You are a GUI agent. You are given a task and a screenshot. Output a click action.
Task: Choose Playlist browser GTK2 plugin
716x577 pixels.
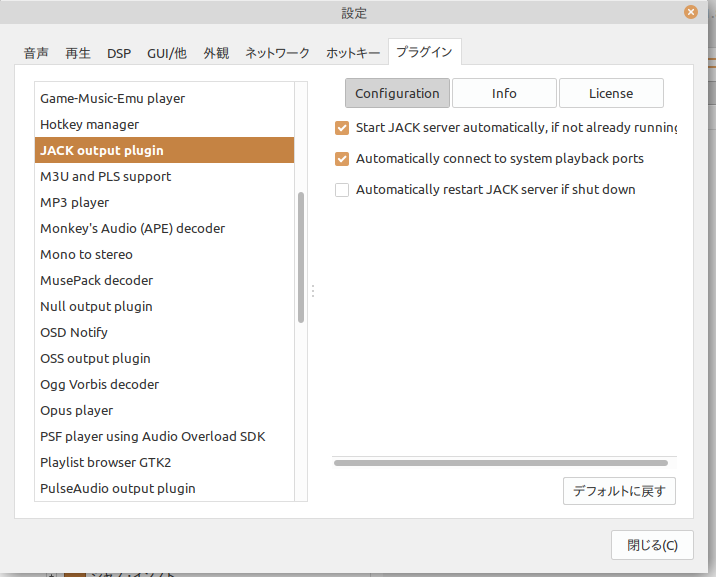(x=164, y=462)
